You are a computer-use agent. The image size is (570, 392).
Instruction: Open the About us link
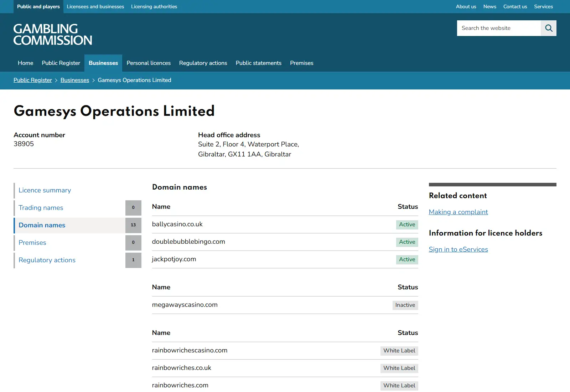point(466,6)
